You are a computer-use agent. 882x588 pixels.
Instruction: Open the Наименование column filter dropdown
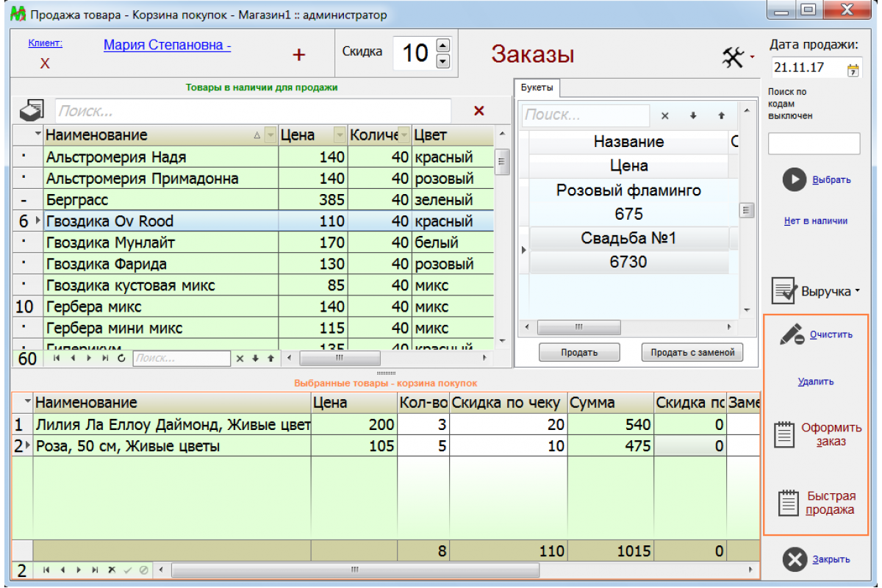click(x=270, y=135)
